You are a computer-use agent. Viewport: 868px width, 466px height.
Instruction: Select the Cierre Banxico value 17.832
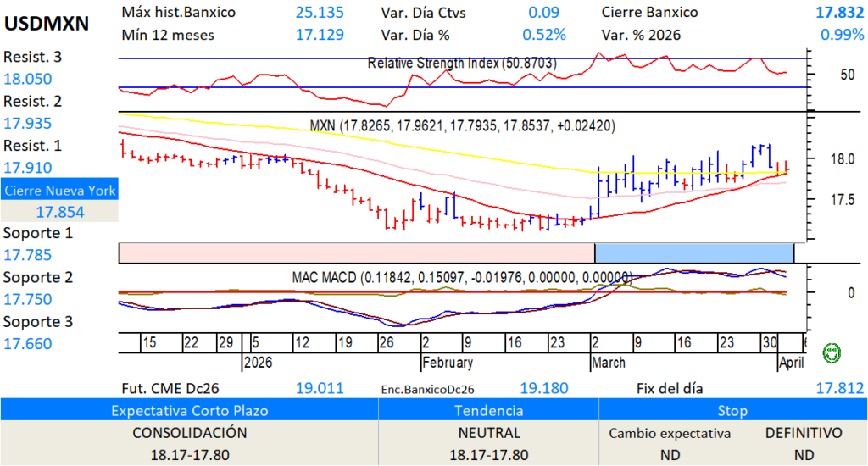[x=834, y=13]
